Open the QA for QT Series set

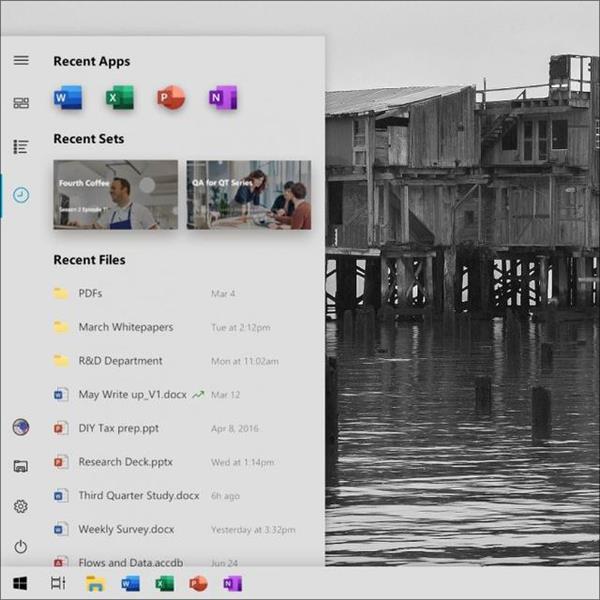[x=248, y=194]
